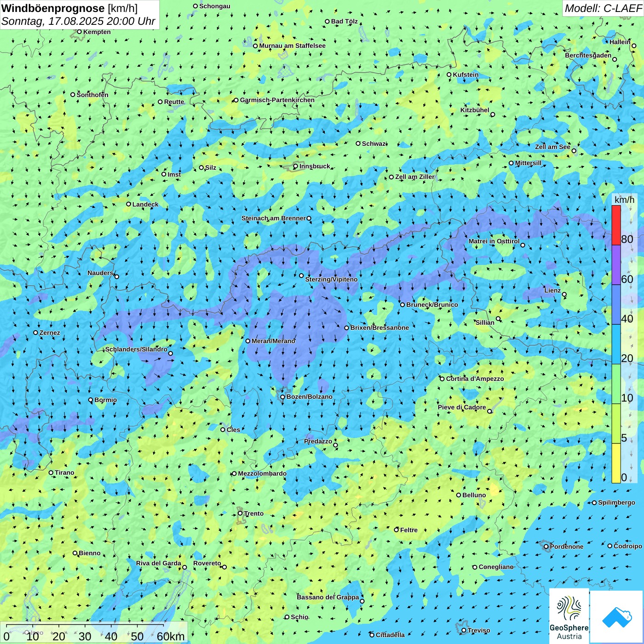Click the Cles label
644x644 pixels.
coord(233,430)
